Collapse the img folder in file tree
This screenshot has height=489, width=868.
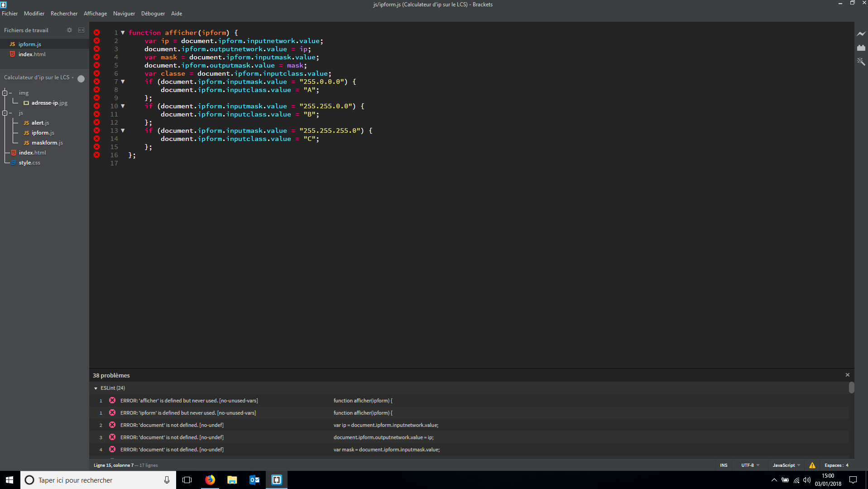(5, 93)
